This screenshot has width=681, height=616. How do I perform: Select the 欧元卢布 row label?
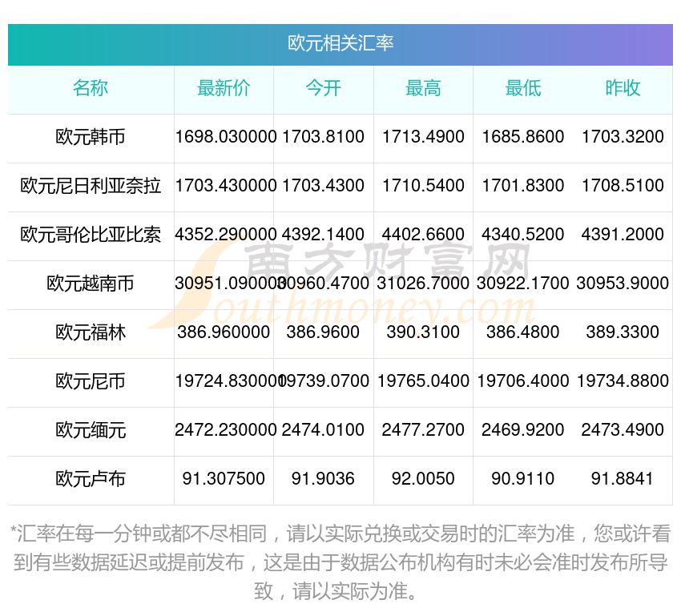(x=91, y=479)
